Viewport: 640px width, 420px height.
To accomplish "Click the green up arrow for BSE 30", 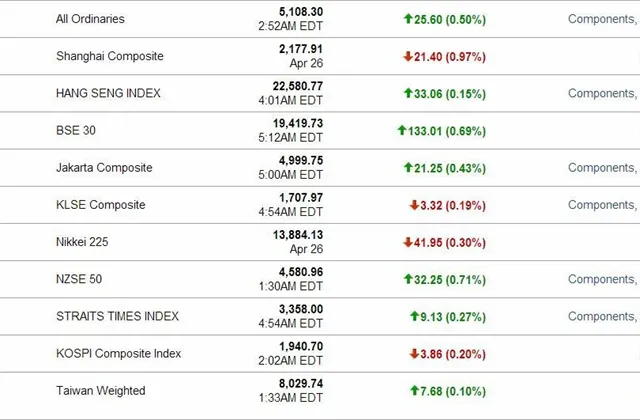I will tap(402, 130).
